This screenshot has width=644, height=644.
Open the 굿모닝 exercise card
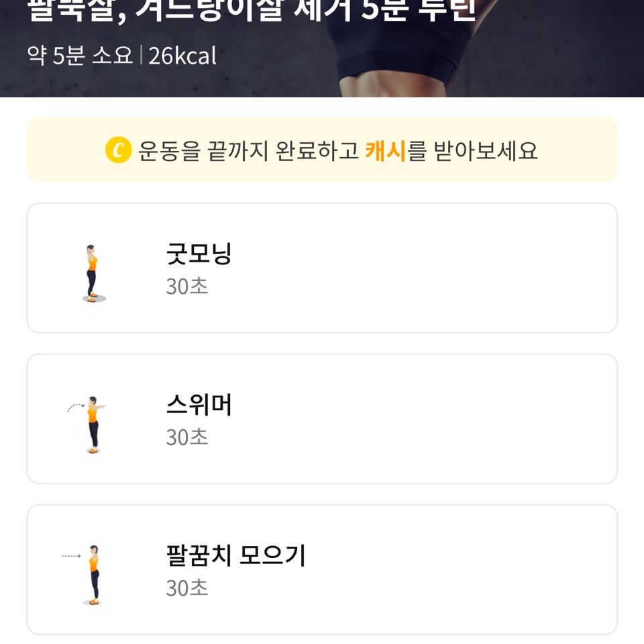click(x=402, y=268)
